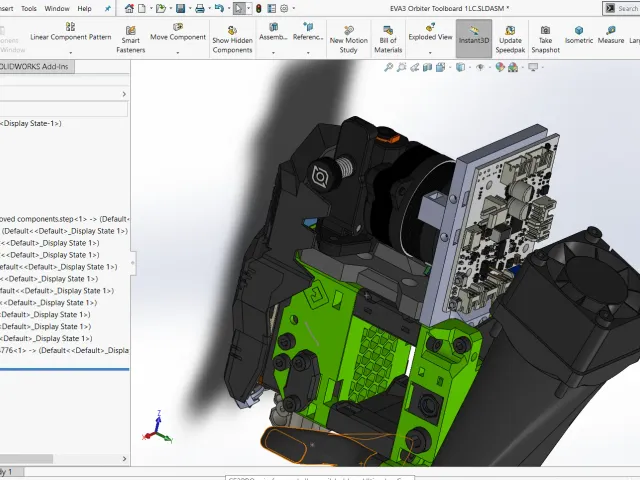The image size is (640, 480).
Task: Click the panel collapse handle beside viewport
Action: [x=133, y=263]
